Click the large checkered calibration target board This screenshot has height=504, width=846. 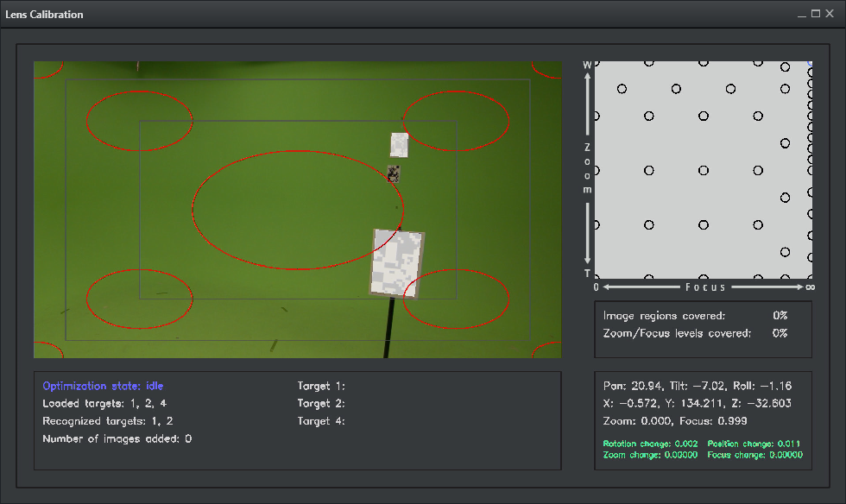[397, 263]
